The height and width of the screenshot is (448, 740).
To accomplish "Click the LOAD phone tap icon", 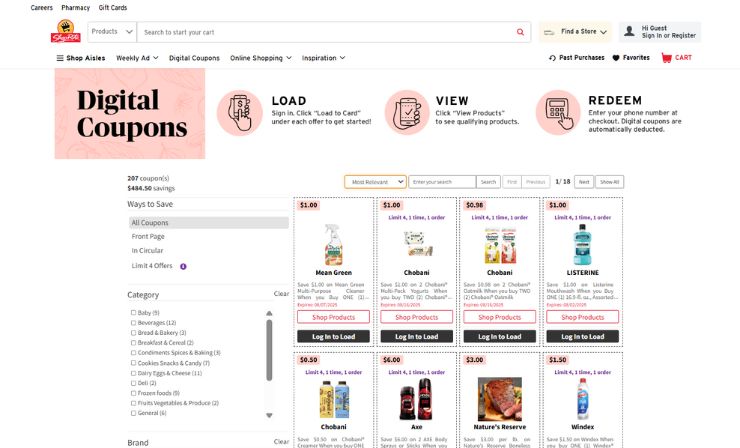I will pos(240,113).
